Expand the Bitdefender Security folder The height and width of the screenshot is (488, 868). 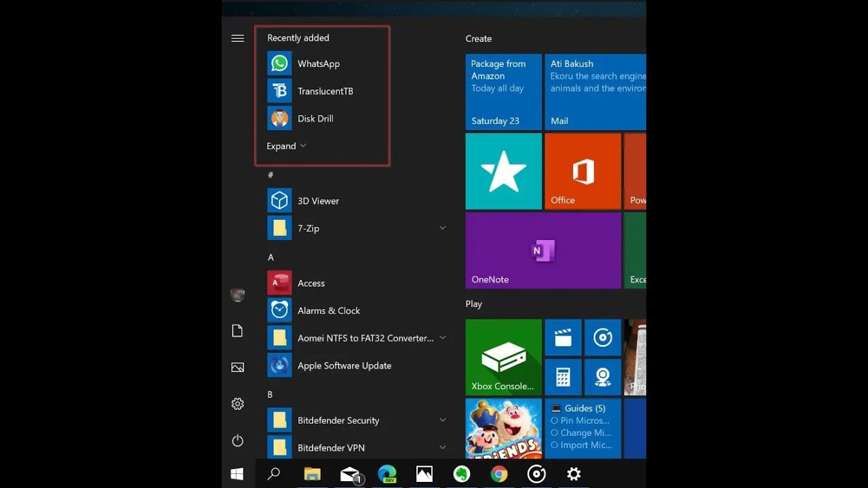point(443,420)
